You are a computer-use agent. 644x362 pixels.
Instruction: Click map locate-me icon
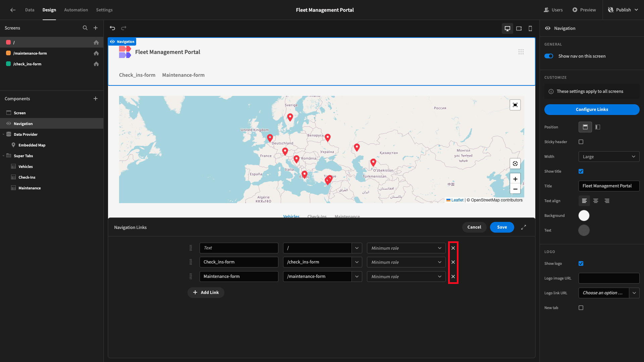click(515, 164)
